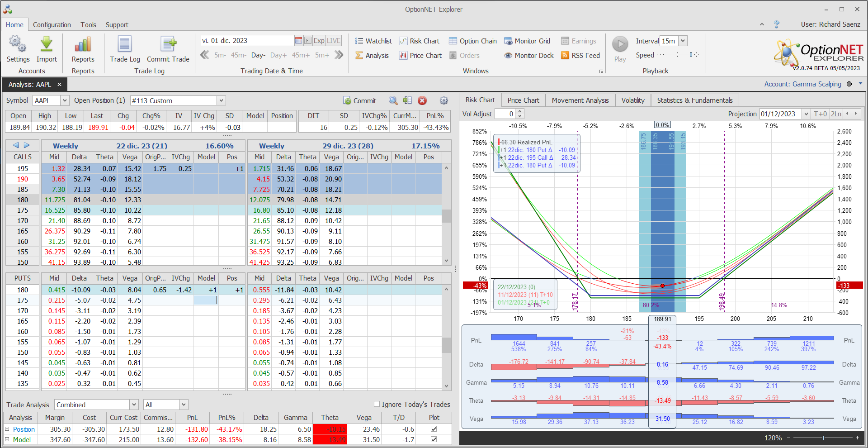Open the Interval 15m dropdown
868x448 pixels.
point(683,41)
